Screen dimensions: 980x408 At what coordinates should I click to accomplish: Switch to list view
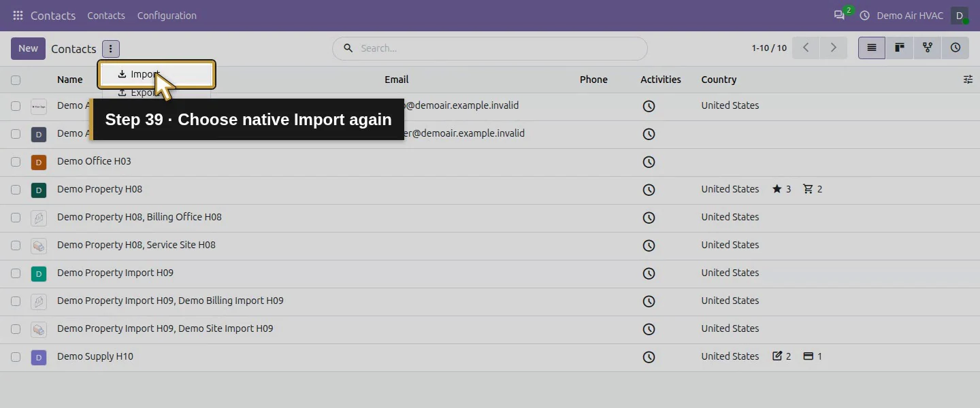click(x=872, y=48)
